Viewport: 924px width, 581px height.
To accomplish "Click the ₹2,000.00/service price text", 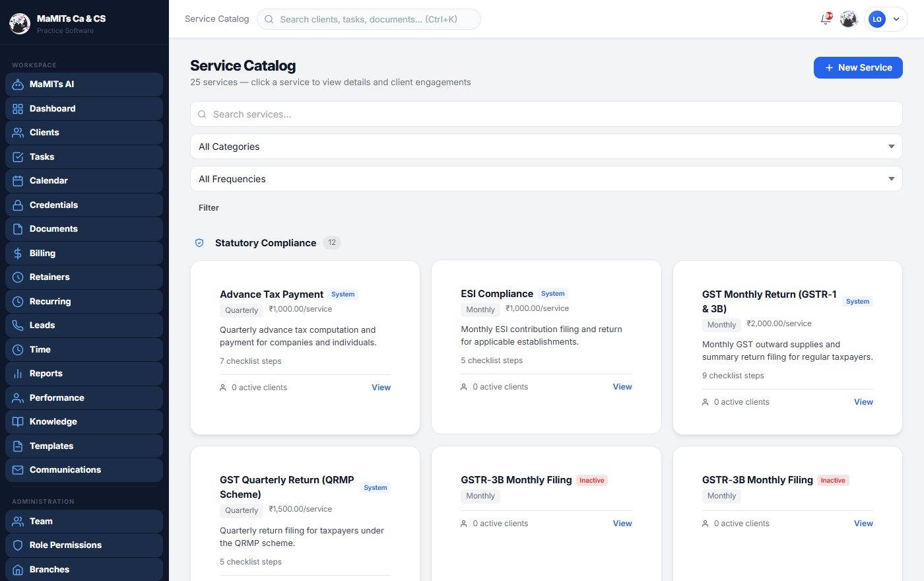I will (x=779, y=324).
